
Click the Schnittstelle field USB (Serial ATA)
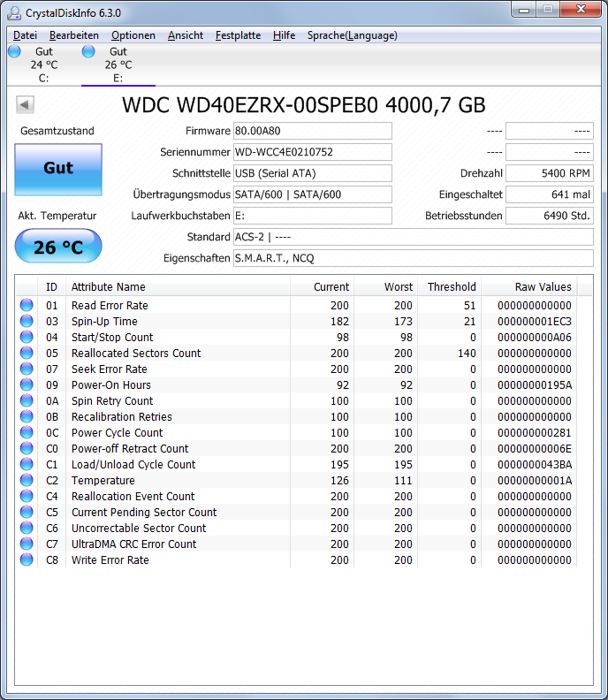pos(313,173)
